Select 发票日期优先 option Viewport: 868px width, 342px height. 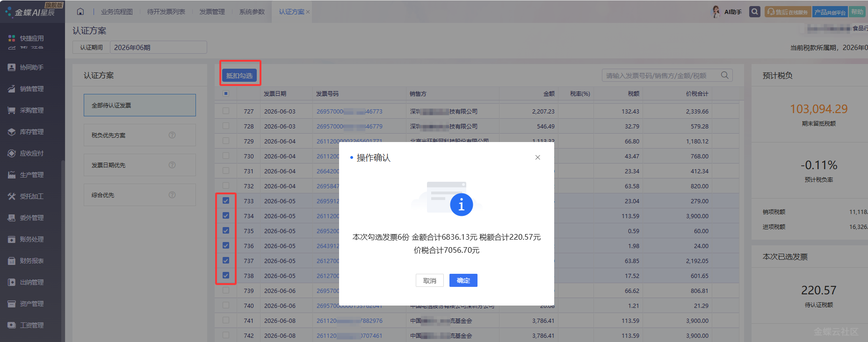(140, 165)
